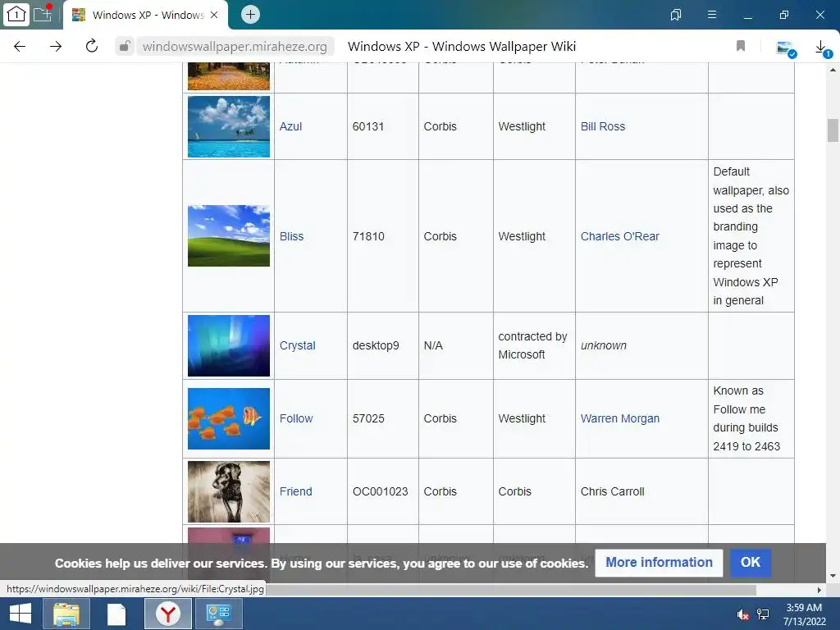Open the Follow wallpaper link

coord(296,418)
